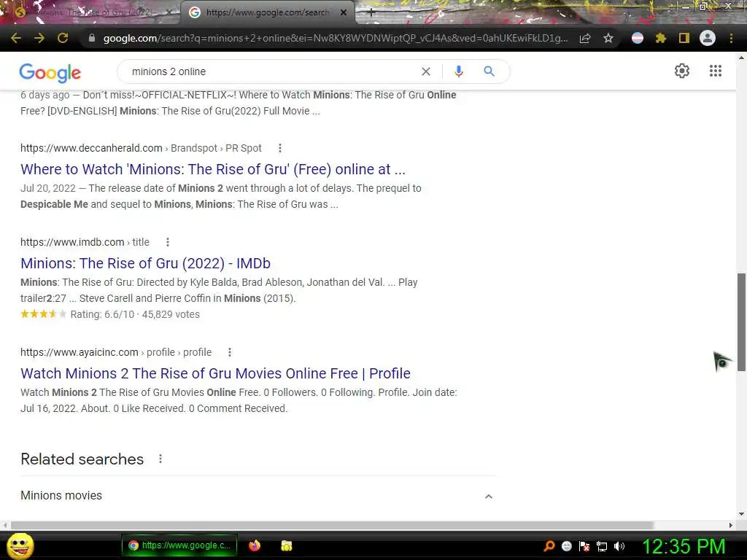
Task: Go back using the browser back arrow
Action: 16,38
